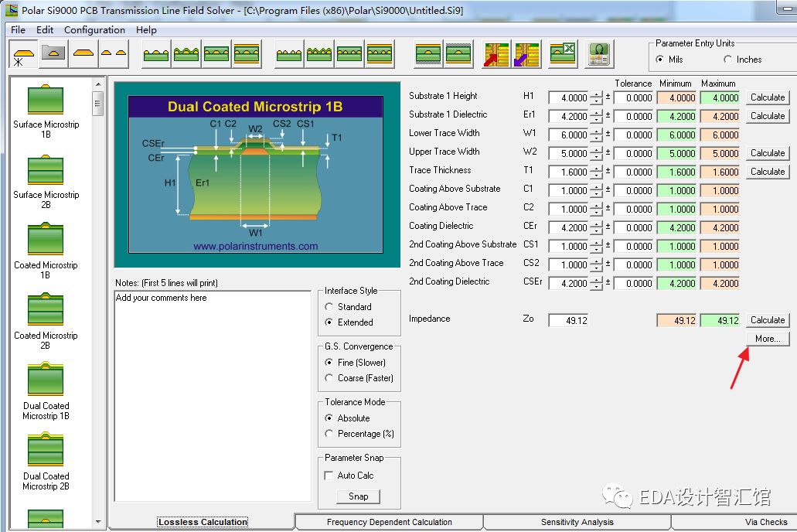The height and width of the screenshot is (532, 797).
Task: Click Calculate for Substrate 1 Height
Action: [x=768, y=97]
